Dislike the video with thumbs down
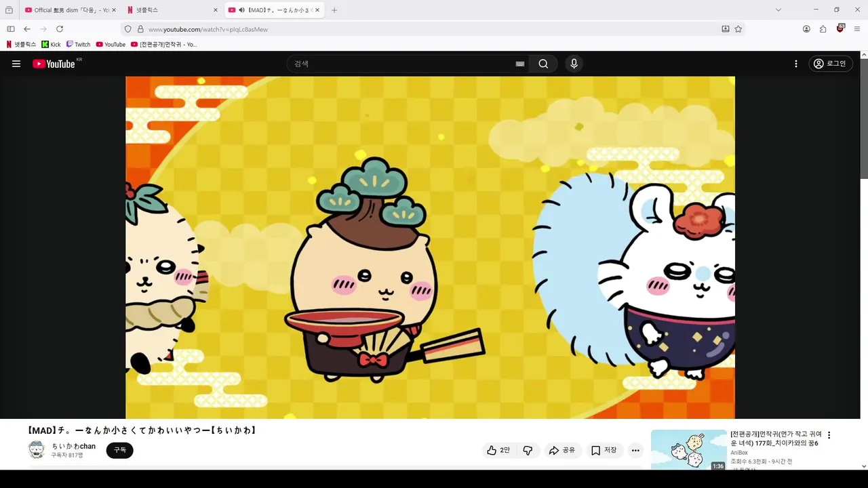The width and height of the screenshot is (868, 488). (x=528, y=450)
